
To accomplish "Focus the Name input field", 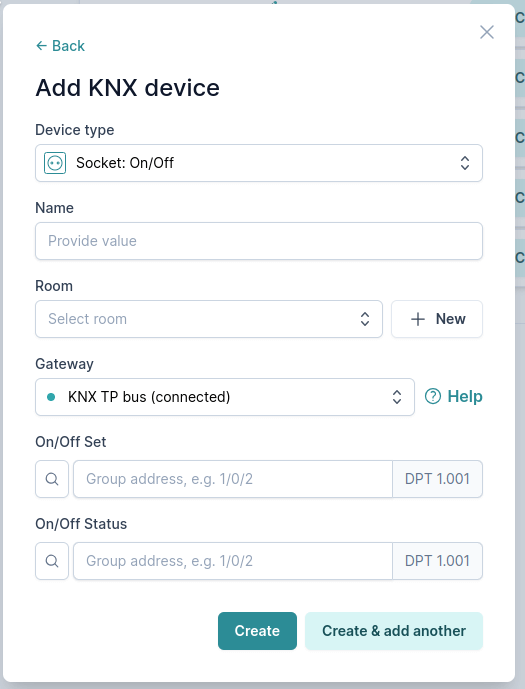I will (x=259, y=241).
